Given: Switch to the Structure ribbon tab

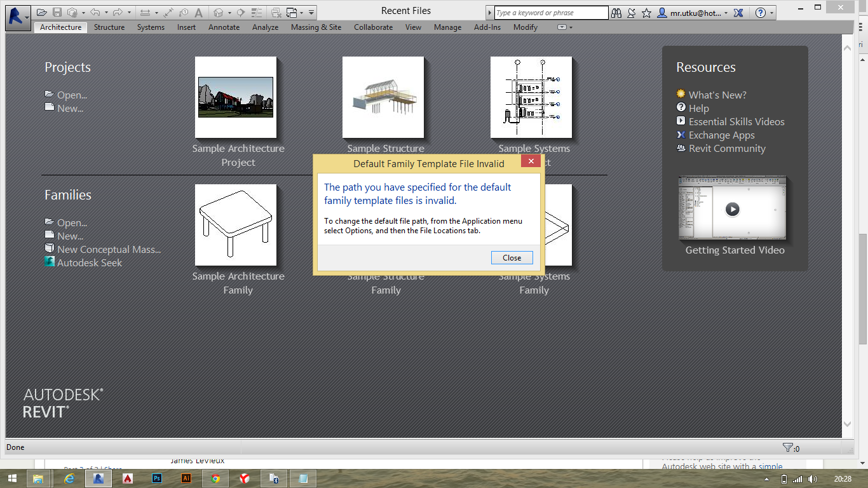Looking at the screenshot, I should 109,27.
